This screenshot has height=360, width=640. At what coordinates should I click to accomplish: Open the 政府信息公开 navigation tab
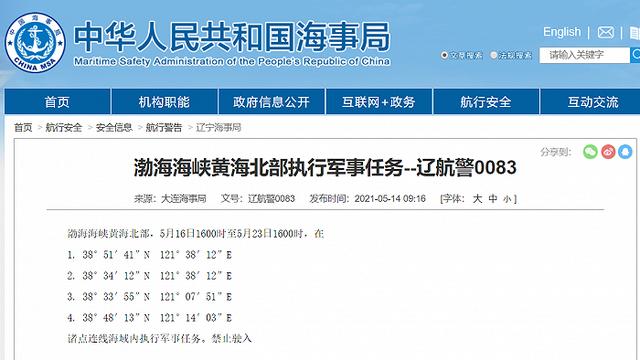click(272, 102)
